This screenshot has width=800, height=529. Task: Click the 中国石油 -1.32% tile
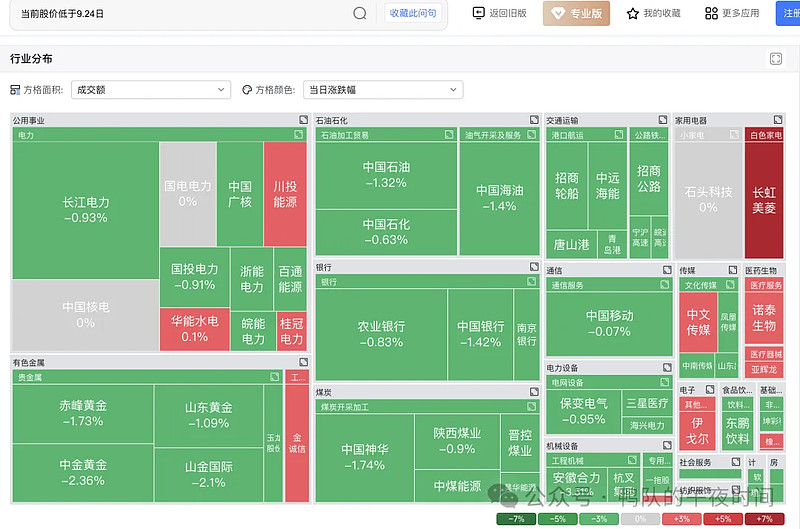386,175
